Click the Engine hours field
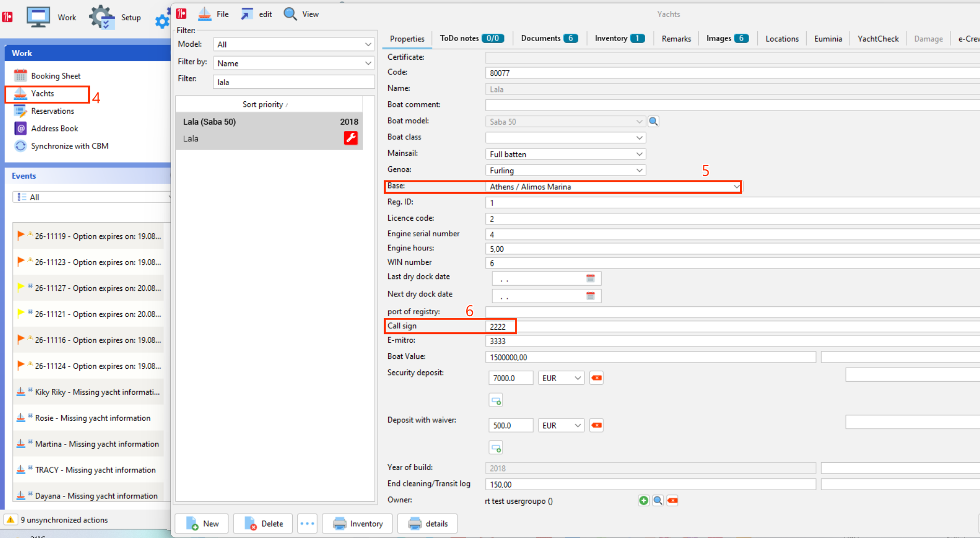This screenshot has width=980, height=538. pyautogui.click(x=732, y=249)
